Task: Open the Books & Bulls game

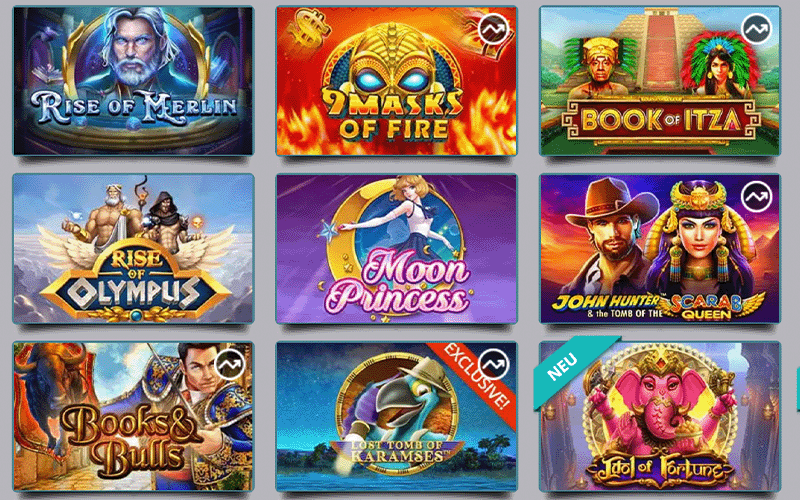Action: click(x=133, y=416)
